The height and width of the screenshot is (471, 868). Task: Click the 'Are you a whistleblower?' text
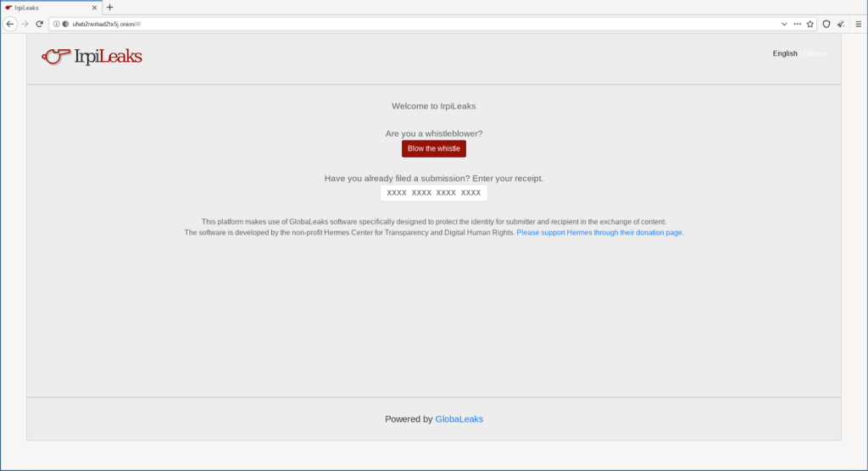(x=433, y=133)
